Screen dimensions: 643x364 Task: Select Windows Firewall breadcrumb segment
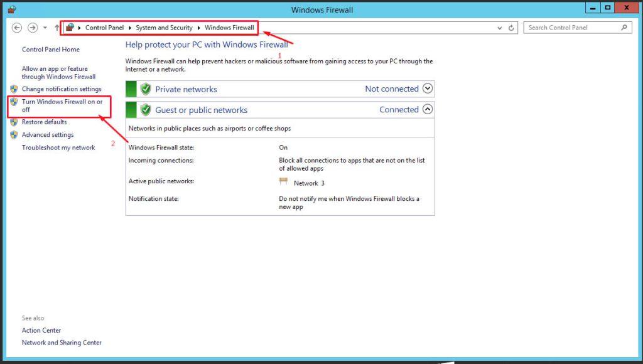pyautogui.click(x=229, y=28)
